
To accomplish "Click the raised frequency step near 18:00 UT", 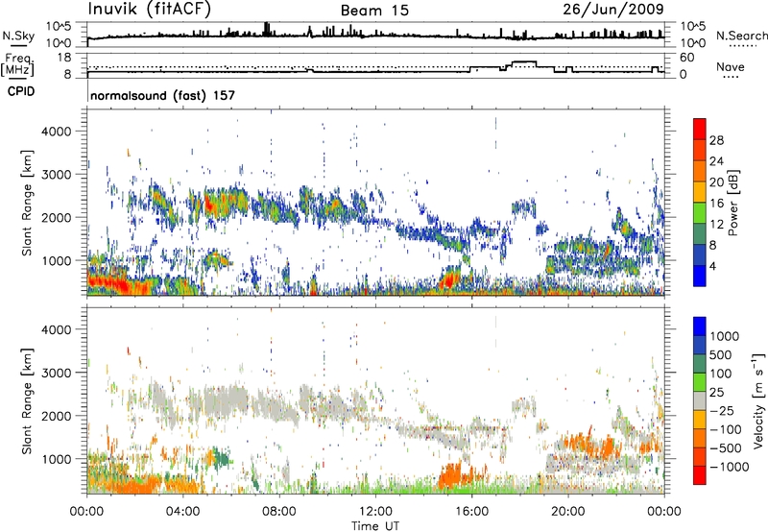I will [524, 61].
